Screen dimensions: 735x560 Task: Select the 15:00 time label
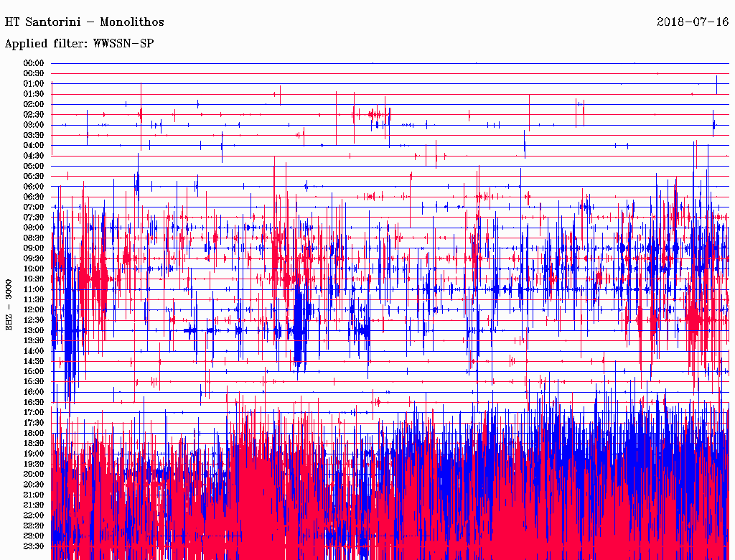pos(33,371)
